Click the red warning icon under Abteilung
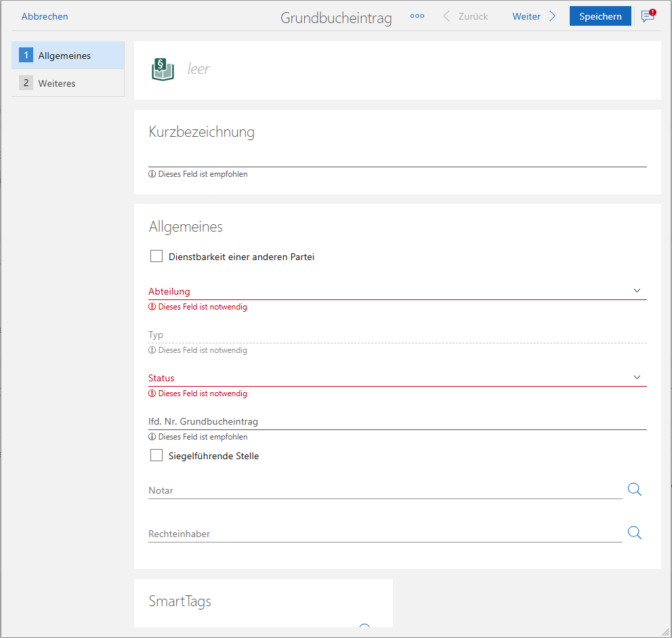 (x=152, y=307)
